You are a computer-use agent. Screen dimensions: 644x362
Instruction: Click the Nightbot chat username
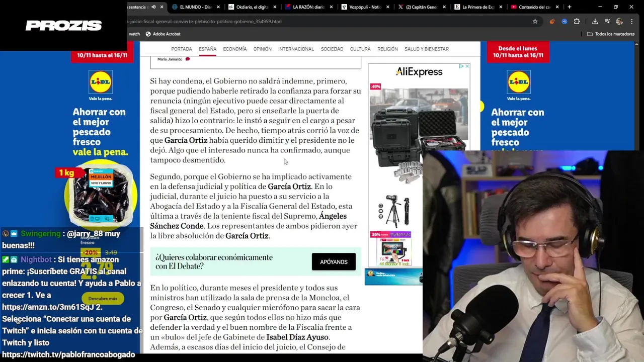coord(36,260)
